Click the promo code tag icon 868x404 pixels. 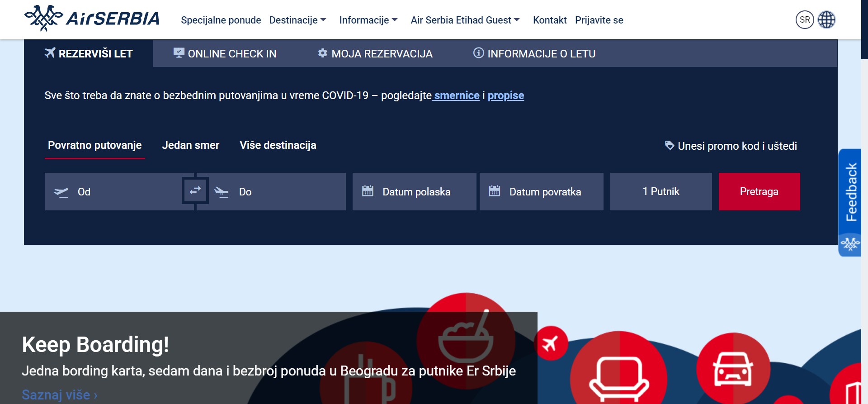[x=669, y=145]
